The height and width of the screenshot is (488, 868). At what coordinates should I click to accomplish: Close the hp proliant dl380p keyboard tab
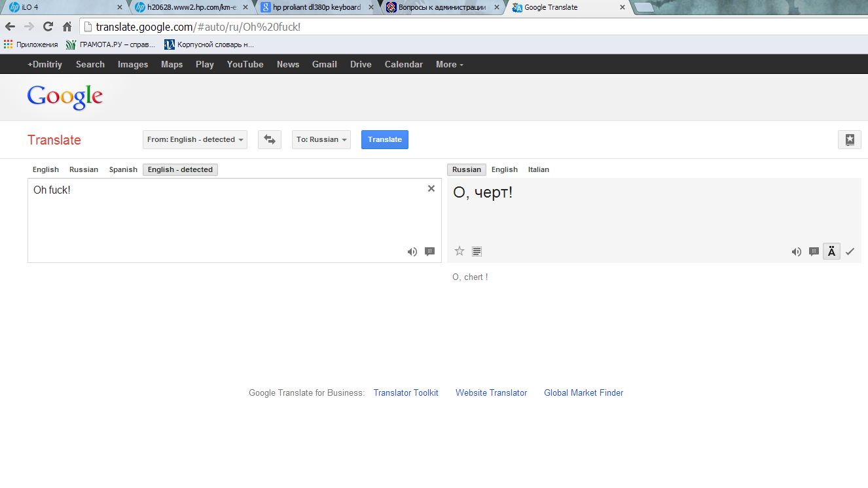pyautogui.click(x=371, y=7)
